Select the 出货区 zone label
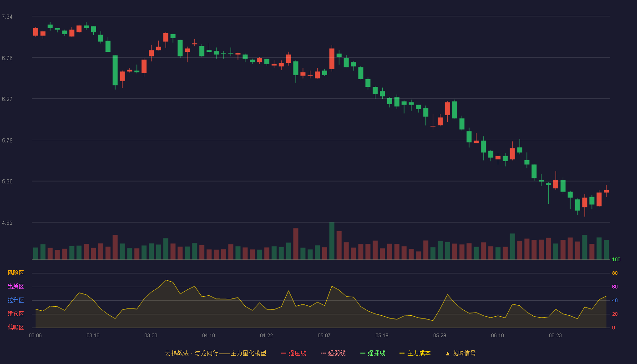 (15, 287)
